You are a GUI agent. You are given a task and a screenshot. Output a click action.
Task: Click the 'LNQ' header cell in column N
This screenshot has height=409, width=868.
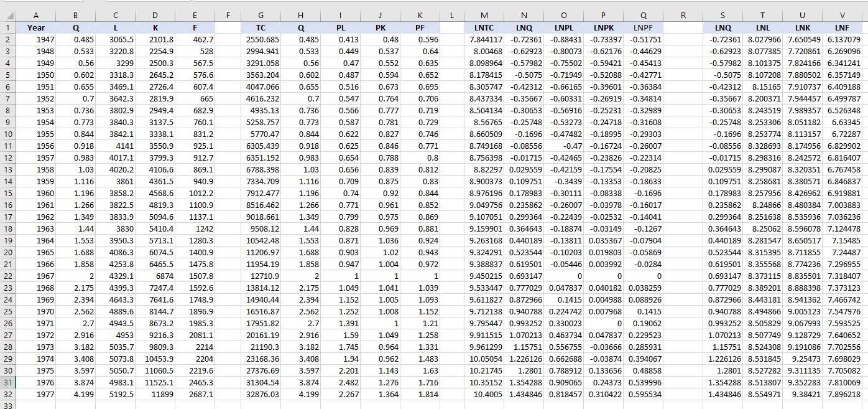pyautogui.click(x=524, y=27)
